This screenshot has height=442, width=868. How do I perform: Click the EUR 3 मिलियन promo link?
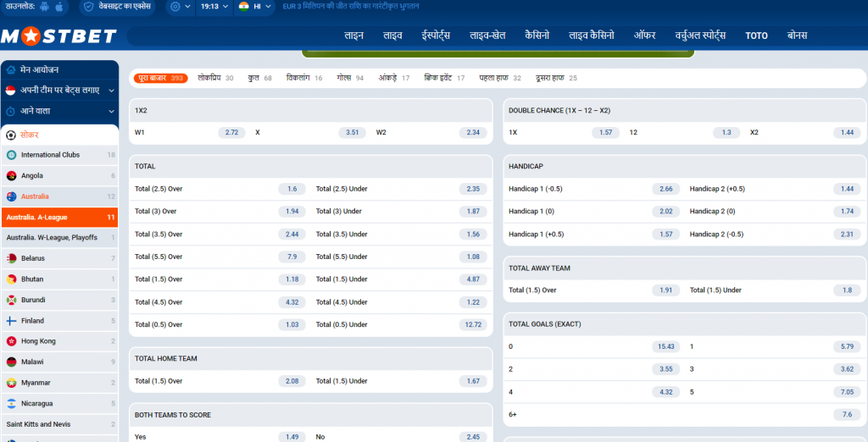(x=351, y=7)
